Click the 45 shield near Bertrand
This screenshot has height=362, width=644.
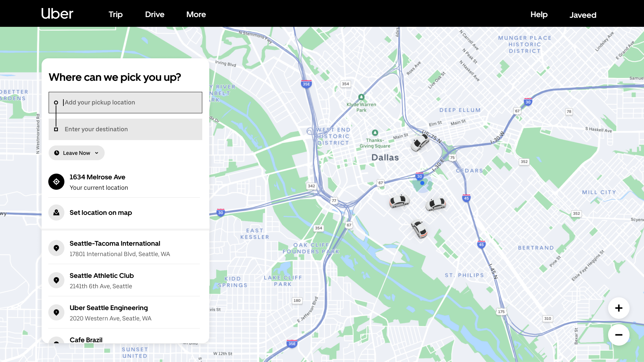[x=481, y=245]
